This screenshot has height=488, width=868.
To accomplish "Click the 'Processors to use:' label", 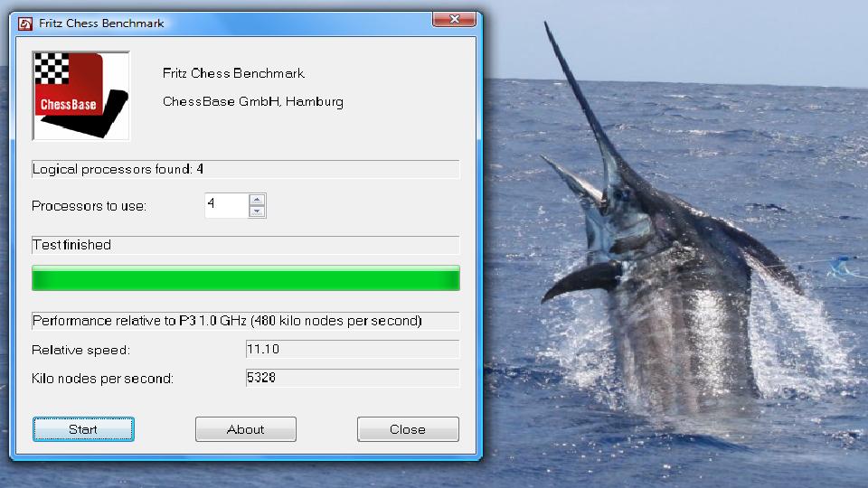I will click(x=90, y=206).
